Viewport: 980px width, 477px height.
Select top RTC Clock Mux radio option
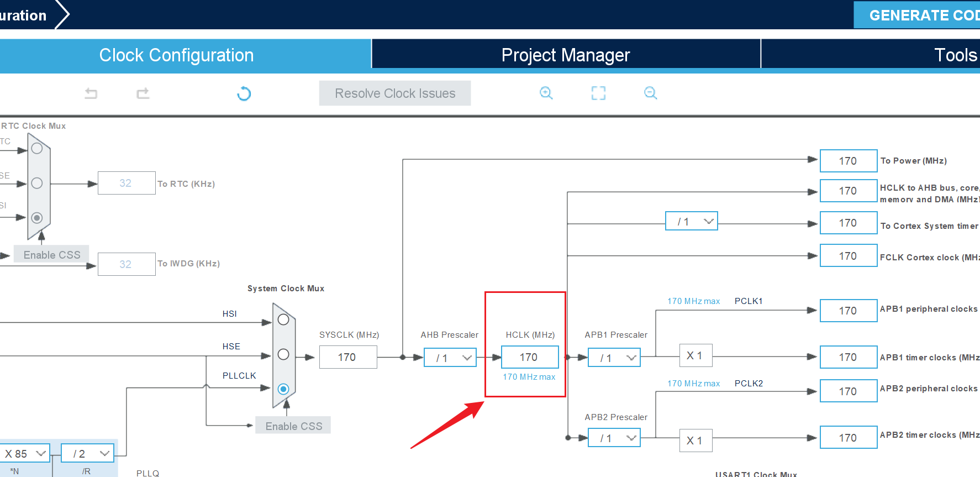click(37, 148)
